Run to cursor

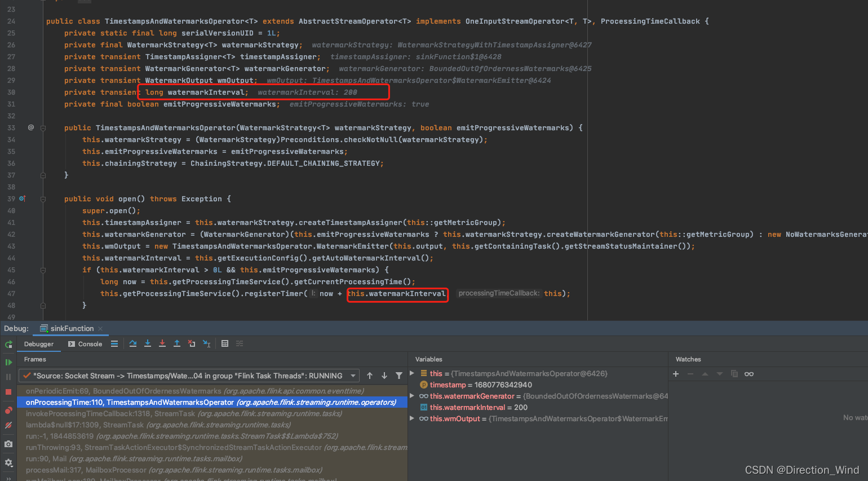(x=206, y=343)
